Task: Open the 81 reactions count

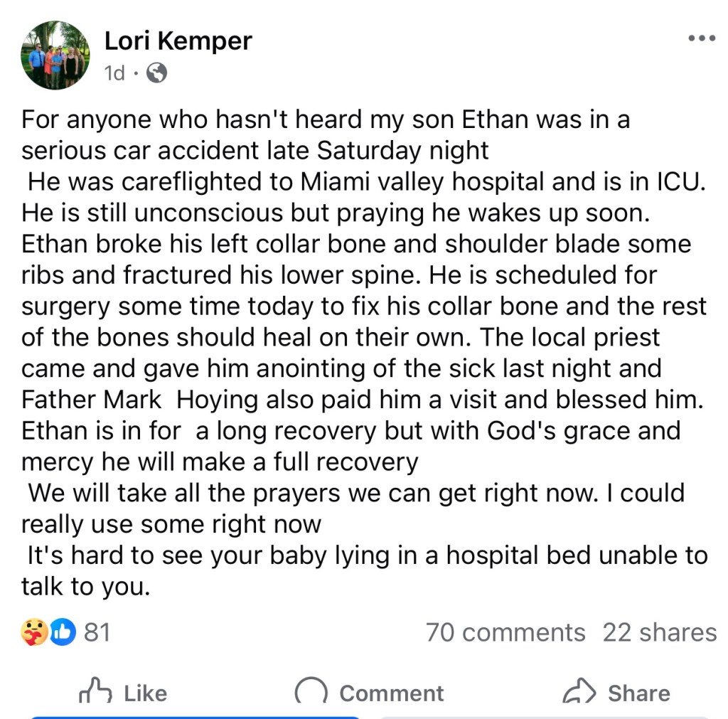Action: 97,632
